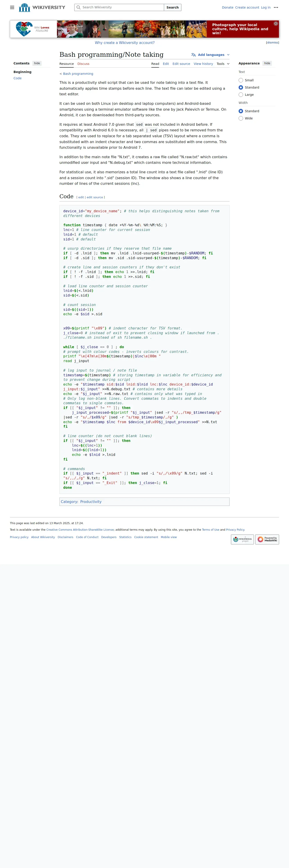Select the Read tab
This screenshot has height=868, width=289.
pos(155,64)
